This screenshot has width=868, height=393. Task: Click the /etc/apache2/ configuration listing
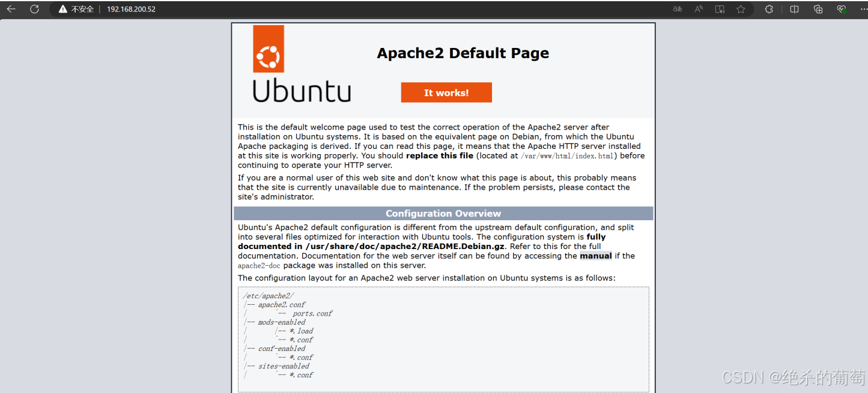269,295
